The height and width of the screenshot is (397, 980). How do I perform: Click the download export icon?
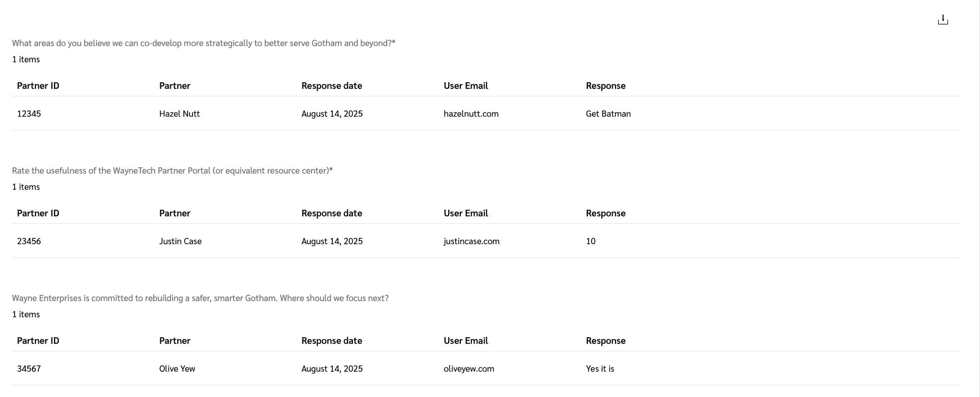tap(943, 20)
